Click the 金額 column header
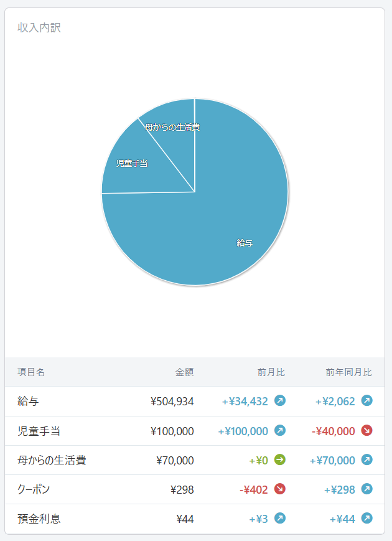This screenshot has height=541, width=392. pyautogui.click(x=184, y=372)
